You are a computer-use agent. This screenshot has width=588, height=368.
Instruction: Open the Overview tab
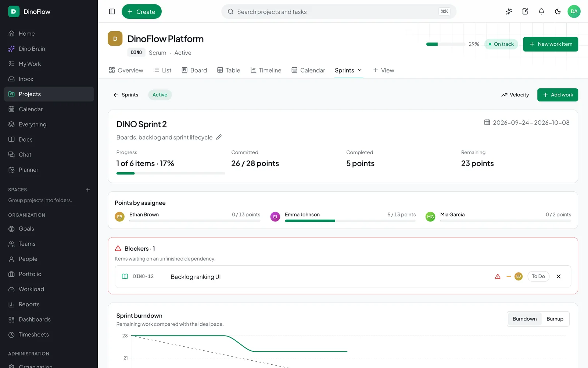pos(126,70)
